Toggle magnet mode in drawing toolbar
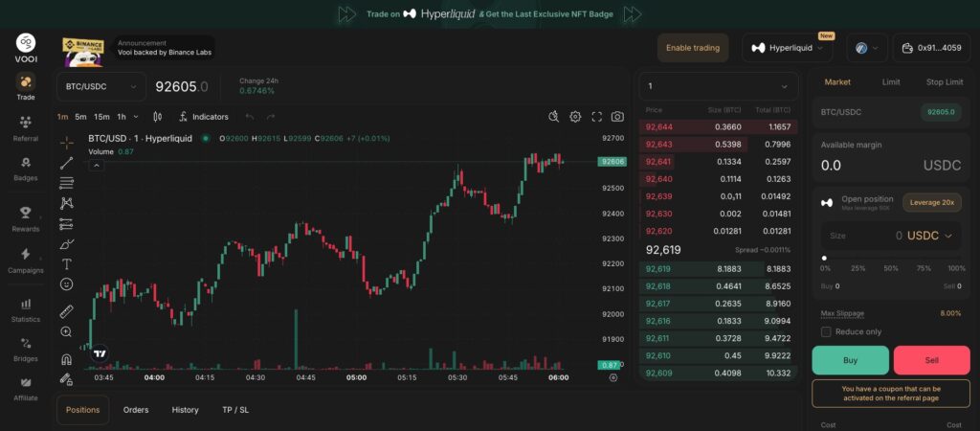This screenshot has height=431, width=980. tap(66, 359)
